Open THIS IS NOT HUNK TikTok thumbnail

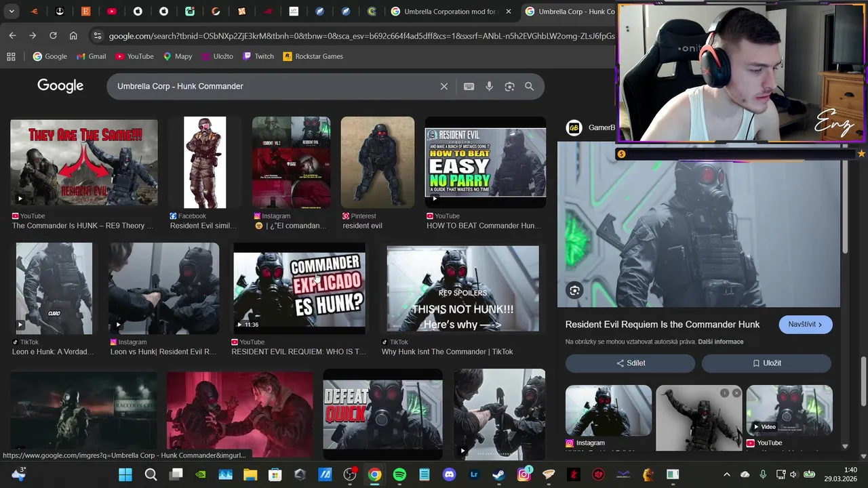463,289
